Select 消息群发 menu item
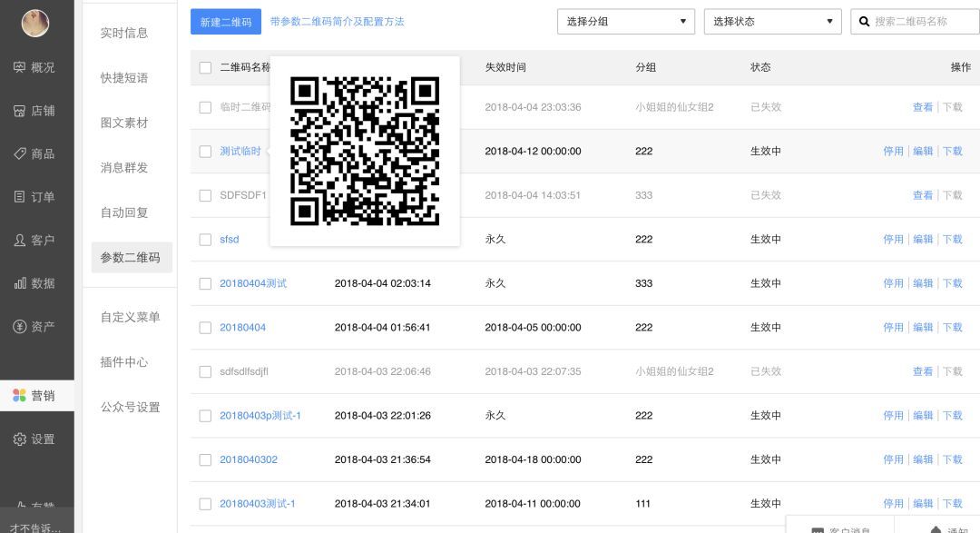 (123, 168)
